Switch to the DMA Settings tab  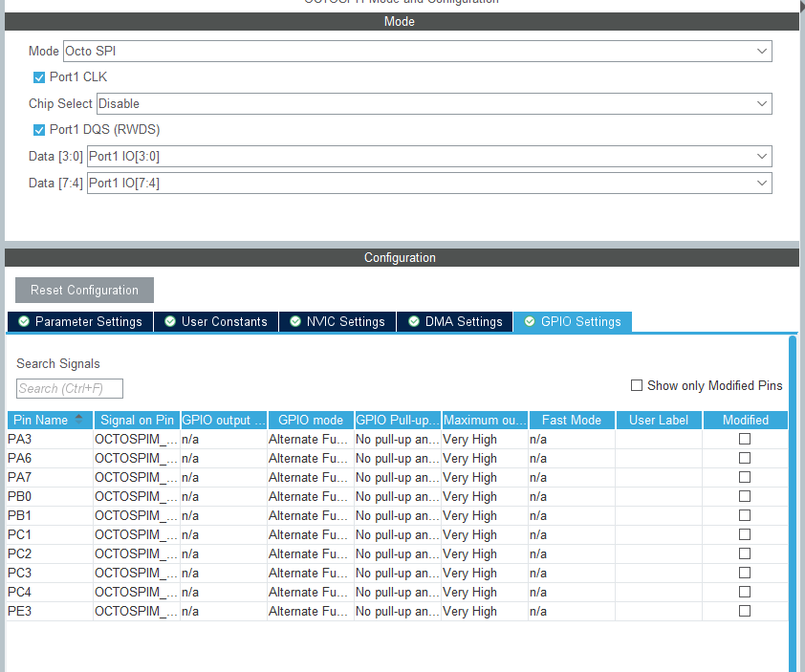pos(454,322)
